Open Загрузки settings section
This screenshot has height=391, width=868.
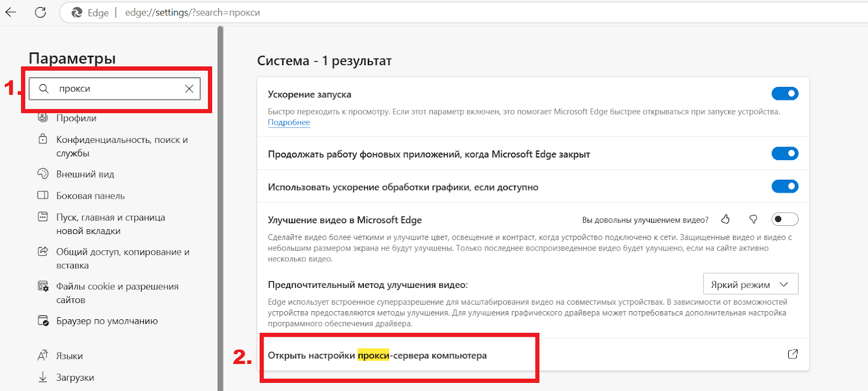75,377
